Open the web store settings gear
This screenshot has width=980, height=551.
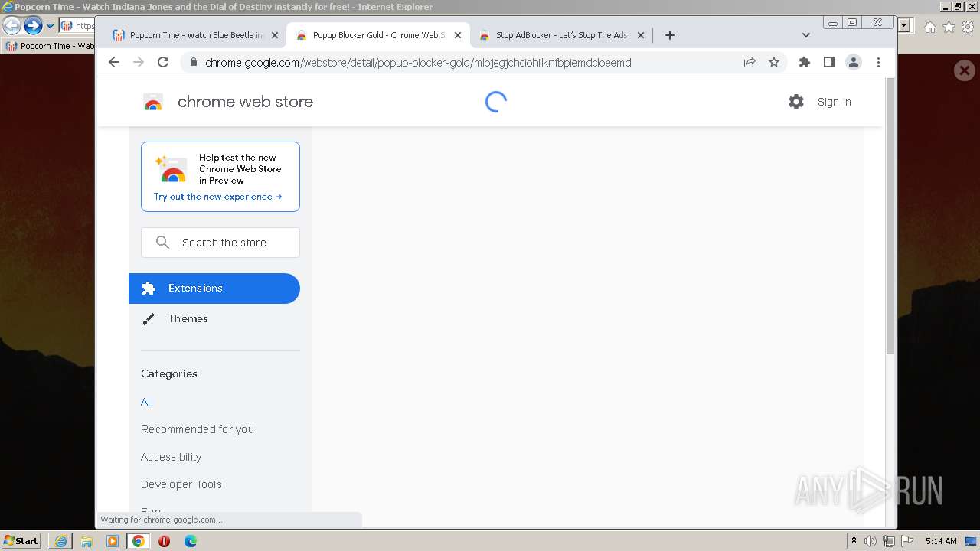click(796, 102)
